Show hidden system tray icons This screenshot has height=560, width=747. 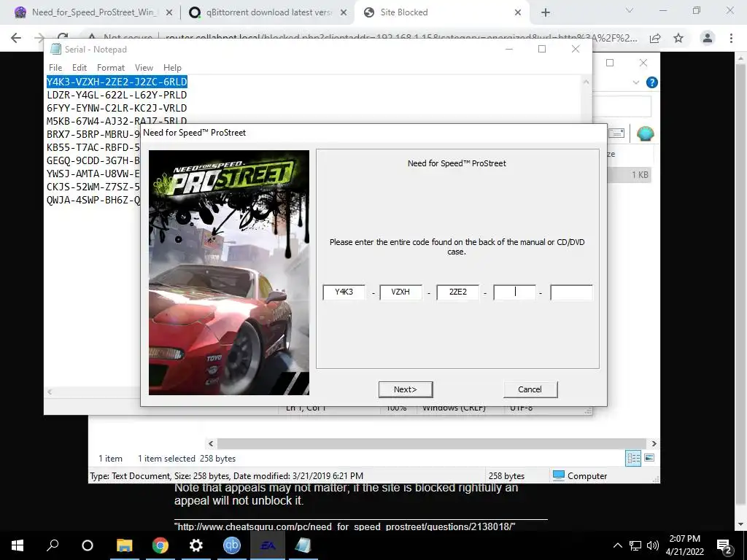(x=617, y=545)
